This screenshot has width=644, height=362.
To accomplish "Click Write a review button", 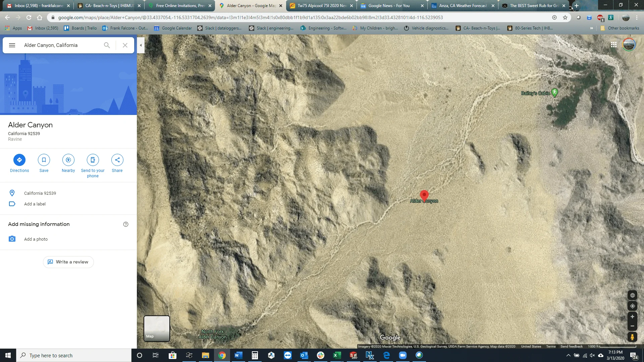I will point(68,262).
